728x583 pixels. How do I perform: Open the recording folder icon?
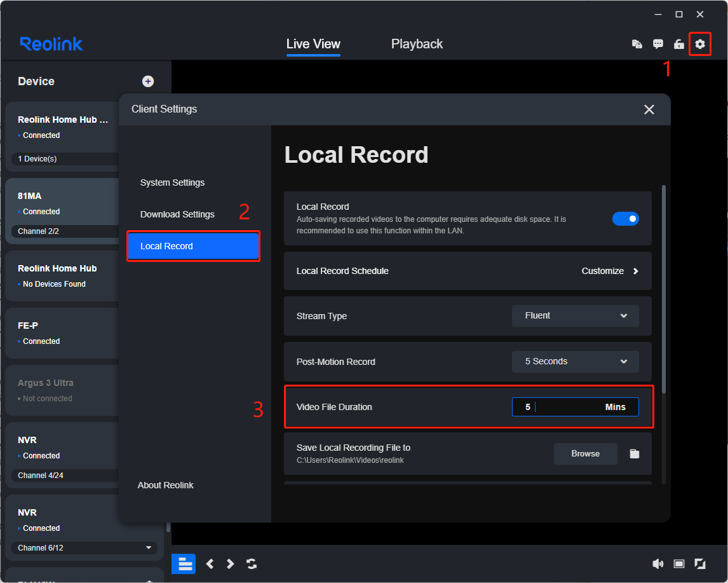[634, 454]
